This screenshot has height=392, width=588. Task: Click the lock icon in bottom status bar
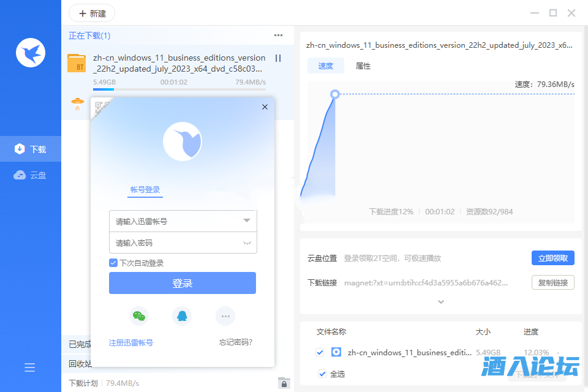click(284, 383)
